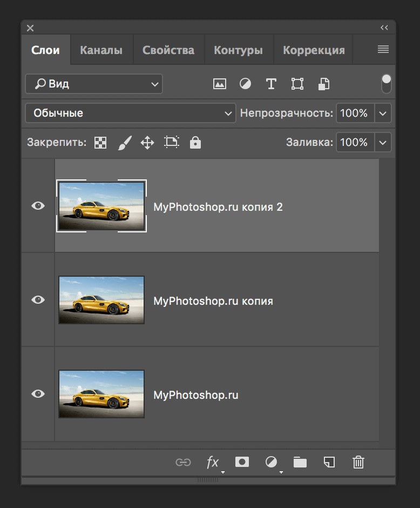Screen dimensions: 420x508
Task: Click the lock all padlock icon
Action: [x=195, y=143]
